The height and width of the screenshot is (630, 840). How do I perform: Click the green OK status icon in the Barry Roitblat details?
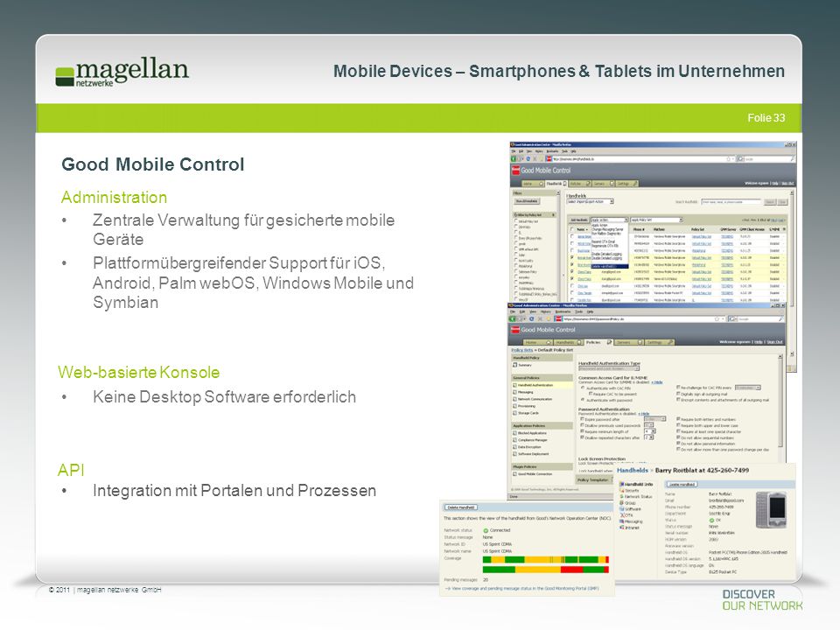point(711,520)
